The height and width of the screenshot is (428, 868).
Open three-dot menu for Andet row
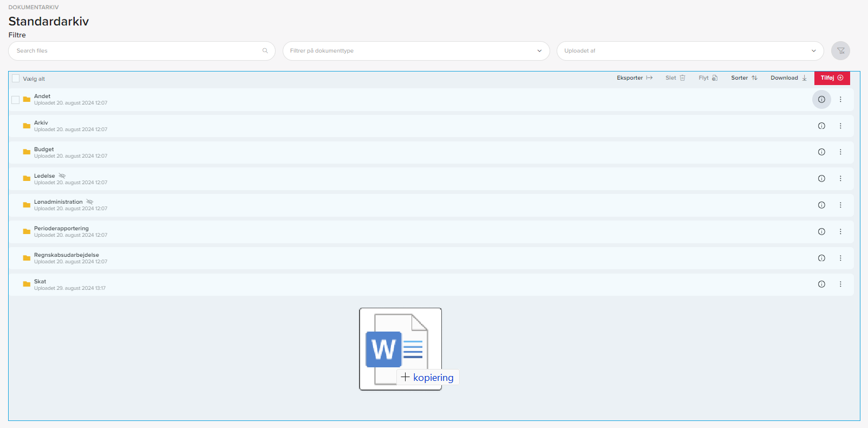tap(840, 99)
